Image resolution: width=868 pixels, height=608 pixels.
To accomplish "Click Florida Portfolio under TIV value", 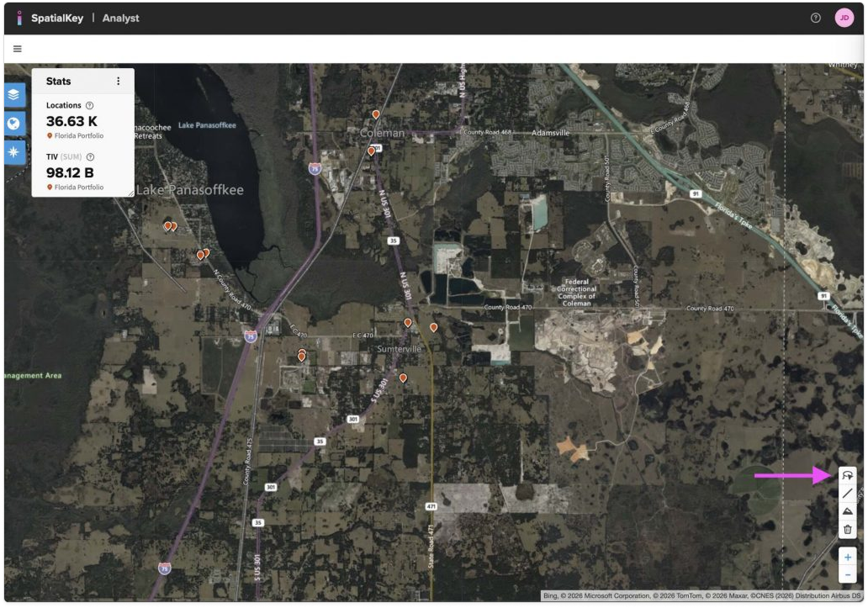I will click(x=79, y=188).
